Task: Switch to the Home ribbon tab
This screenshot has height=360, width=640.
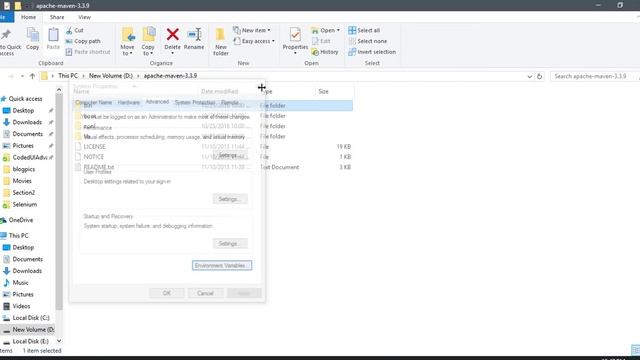Action: click(x=28, y=17)
